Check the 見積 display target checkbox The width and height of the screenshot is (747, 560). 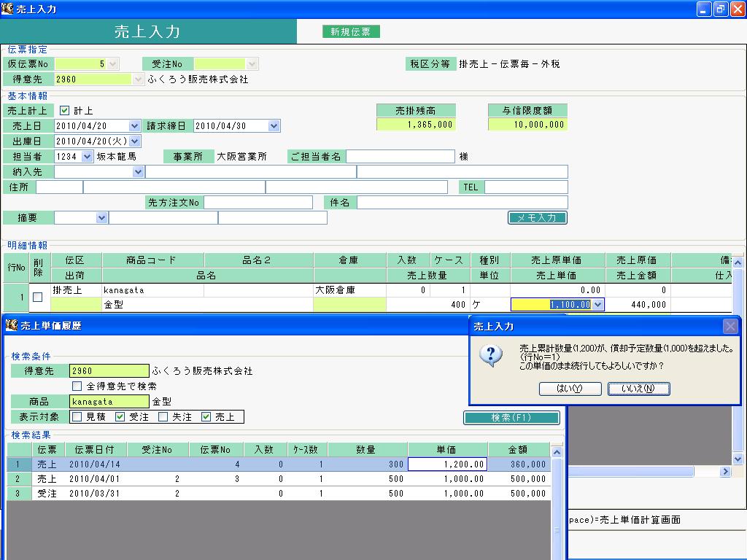point(77,416)
